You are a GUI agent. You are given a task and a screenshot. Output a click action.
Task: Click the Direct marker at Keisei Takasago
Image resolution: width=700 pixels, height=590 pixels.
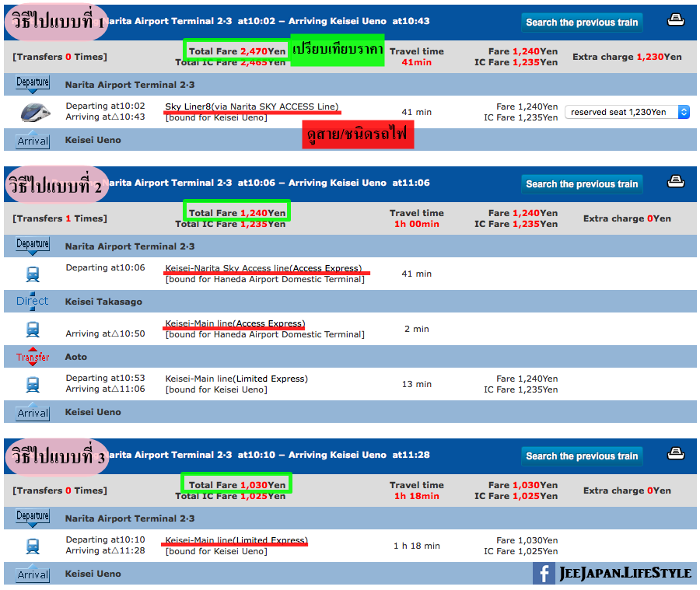click(32, 302)
